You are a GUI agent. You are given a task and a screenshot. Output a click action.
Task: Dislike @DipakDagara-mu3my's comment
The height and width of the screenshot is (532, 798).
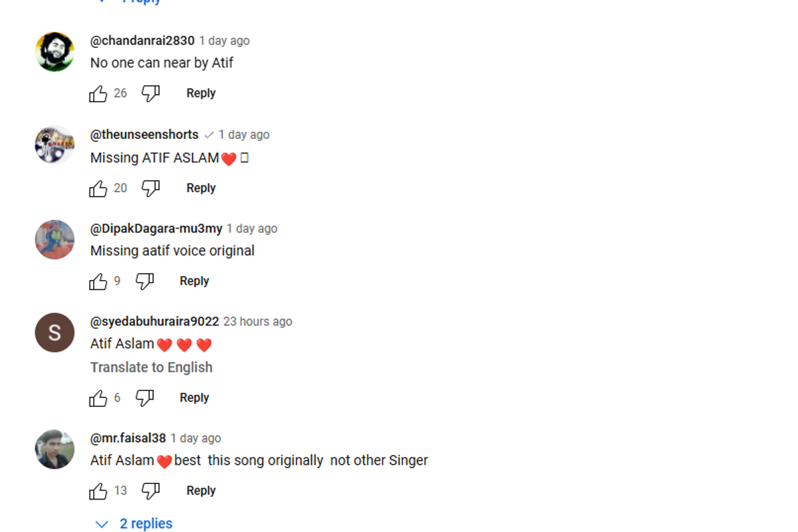click(144, 282)
